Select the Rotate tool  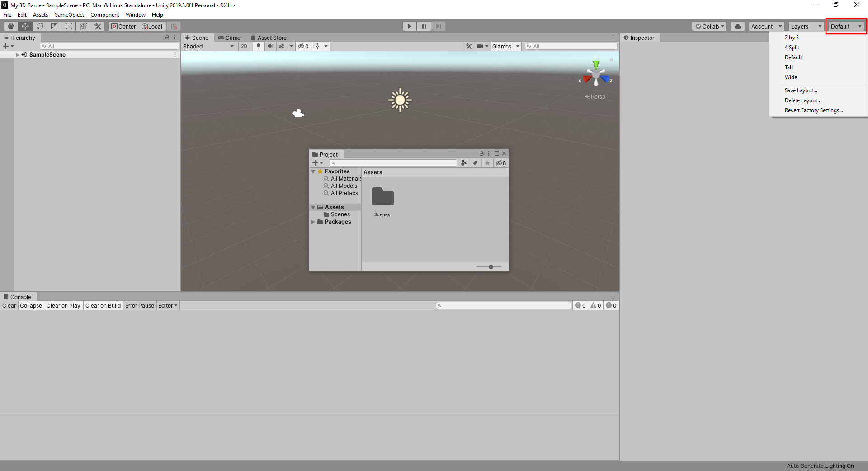tap(40, 26)
